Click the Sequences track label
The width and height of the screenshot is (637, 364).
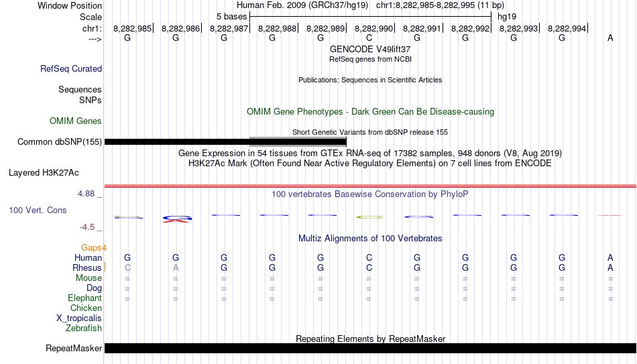[x=80, y=89]
